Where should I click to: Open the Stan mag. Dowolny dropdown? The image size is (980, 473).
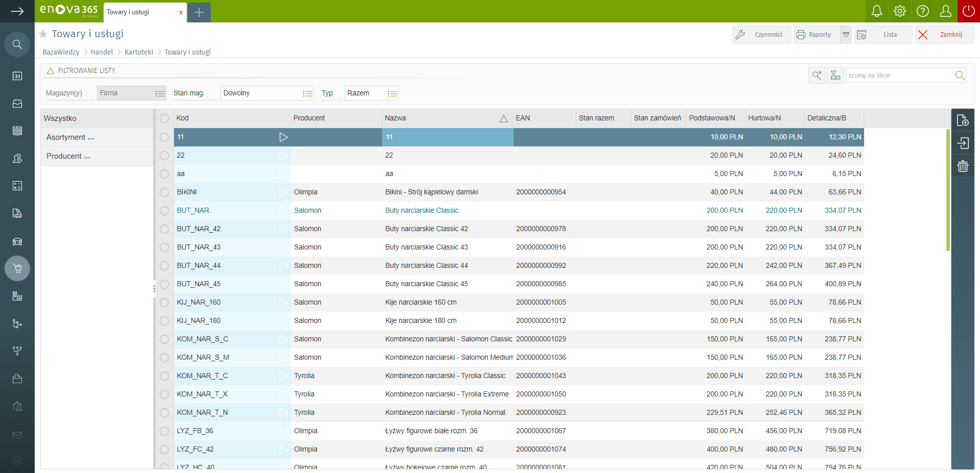[x=307, y=93]
